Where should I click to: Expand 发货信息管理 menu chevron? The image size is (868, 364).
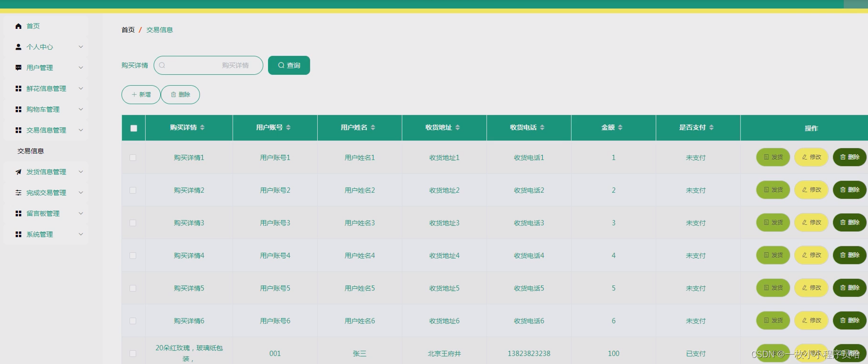click(x=81, y=172)
